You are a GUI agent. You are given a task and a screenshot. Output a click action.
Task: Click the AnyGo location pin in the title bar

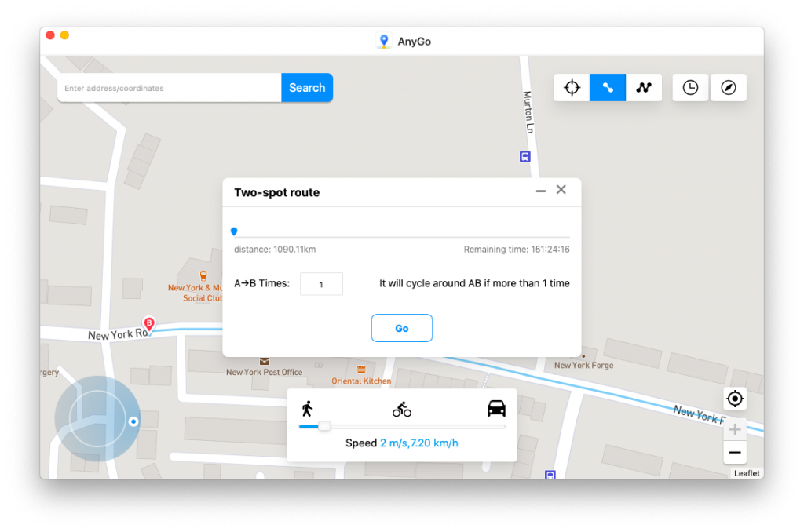(383, 41)
